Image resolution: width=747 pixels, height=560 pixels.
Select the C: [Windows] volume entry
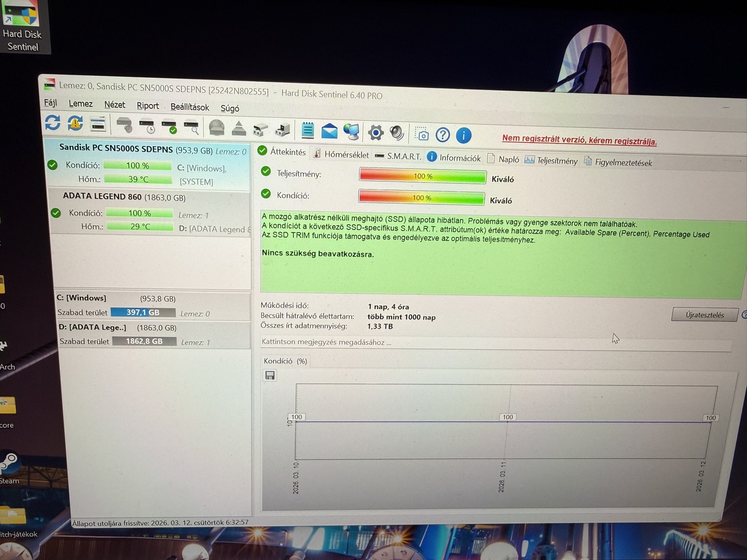tap(153, 306)
